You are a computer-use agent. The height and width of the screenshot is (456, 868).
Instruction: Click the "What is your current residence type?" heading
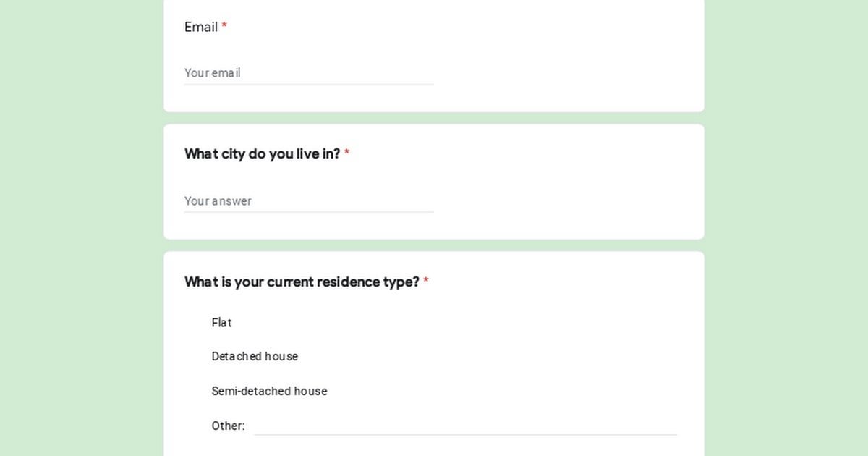point(302,282)
